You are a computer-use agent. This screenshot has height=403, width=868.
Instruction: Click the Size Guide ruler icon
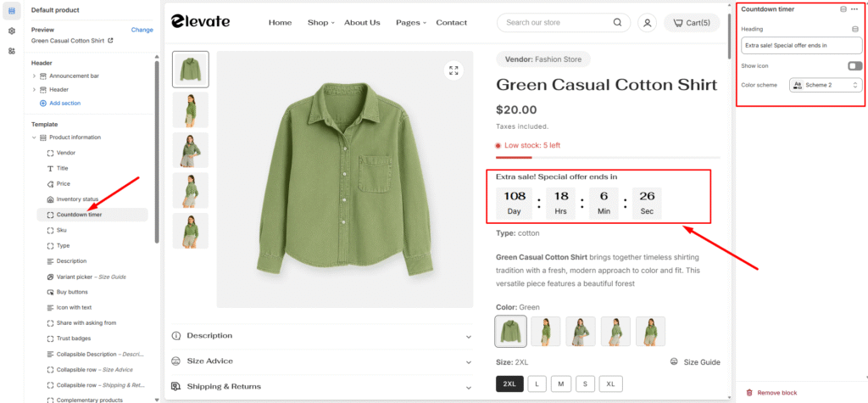(674, 362)
